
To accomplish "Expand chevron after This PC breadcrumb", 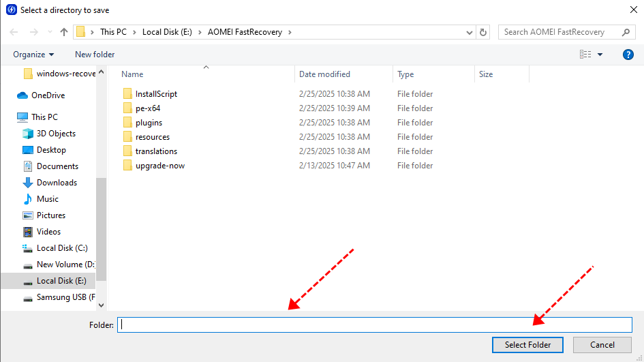I will [x=134, y=32].
